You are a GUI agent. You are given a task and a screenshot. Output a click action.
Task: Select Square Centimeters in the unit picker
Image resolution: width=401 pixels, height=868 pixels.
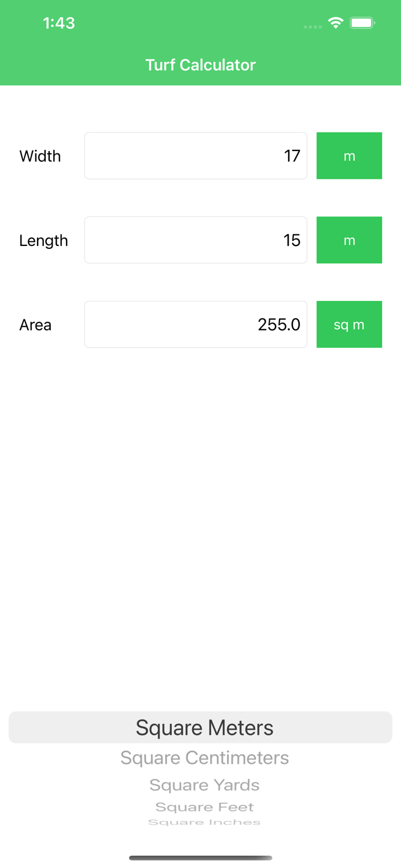coord(204,757)
